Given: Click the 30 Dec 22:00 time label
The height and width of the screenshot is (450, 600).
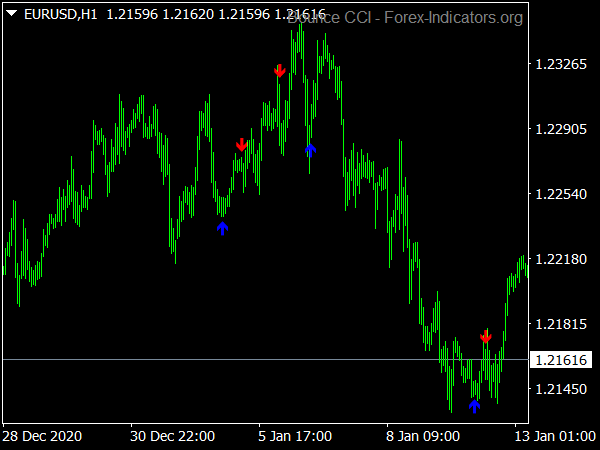Looking at the screenshot, I should [173, 436].
